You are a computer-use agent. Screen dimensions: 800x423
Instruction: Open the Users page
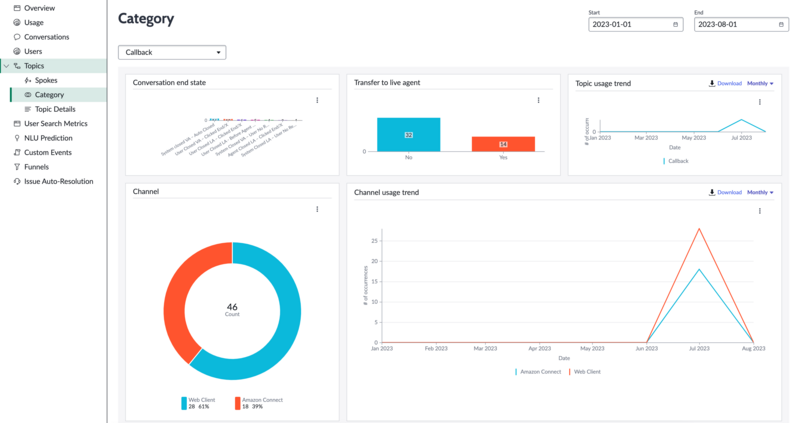pyautogui.click(x=33, y=51)
